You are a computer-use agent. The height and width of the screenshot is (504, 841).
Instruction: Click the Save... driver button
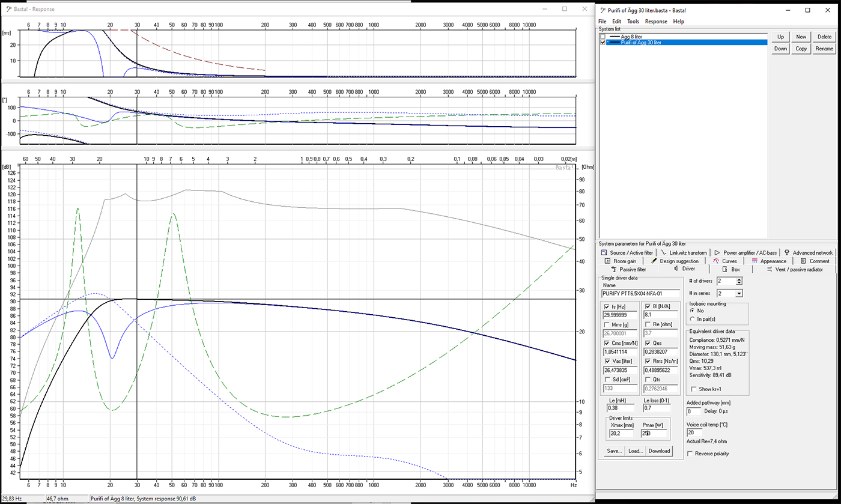click(x=613, y=451)
